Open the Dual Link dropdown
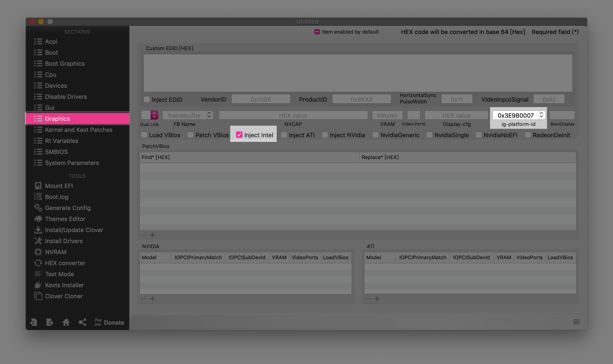The height and width of the screenshot is (364, 613). 154,115
